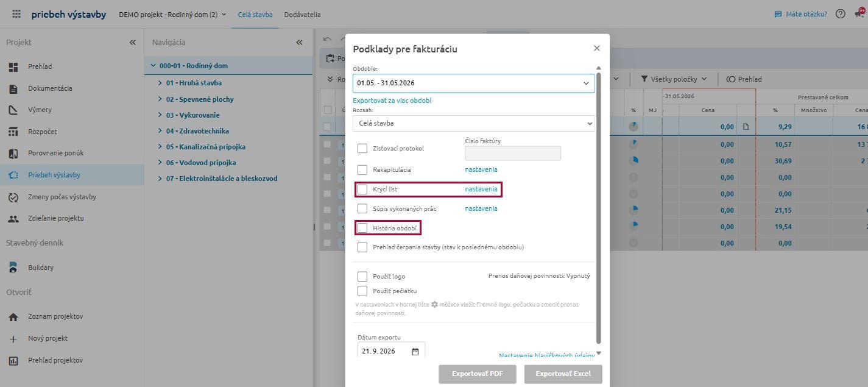Close the Podklady pre fakturáciu dialog
The width and height of the screenshot is (868, 387).
(x=597, y=48)
